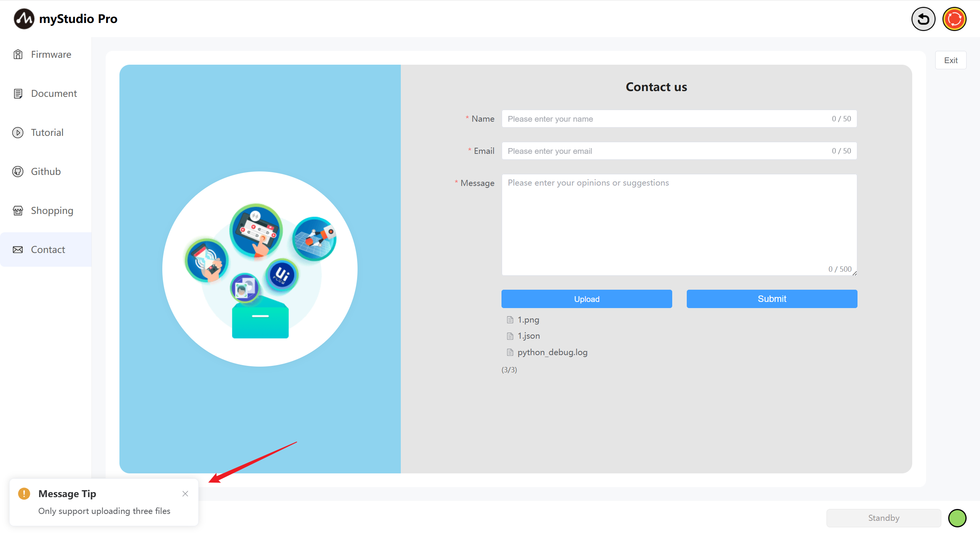Focus the Email input field

(666, 151)
